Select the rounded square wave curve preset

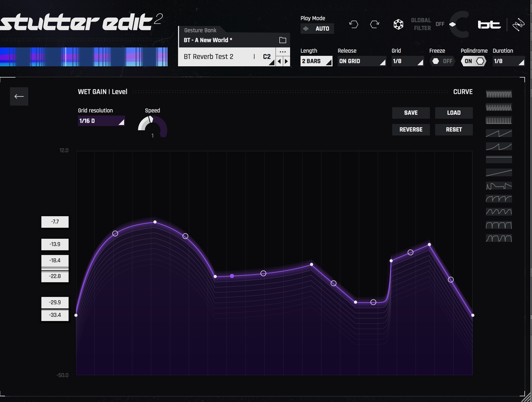[x=499, y=225]
